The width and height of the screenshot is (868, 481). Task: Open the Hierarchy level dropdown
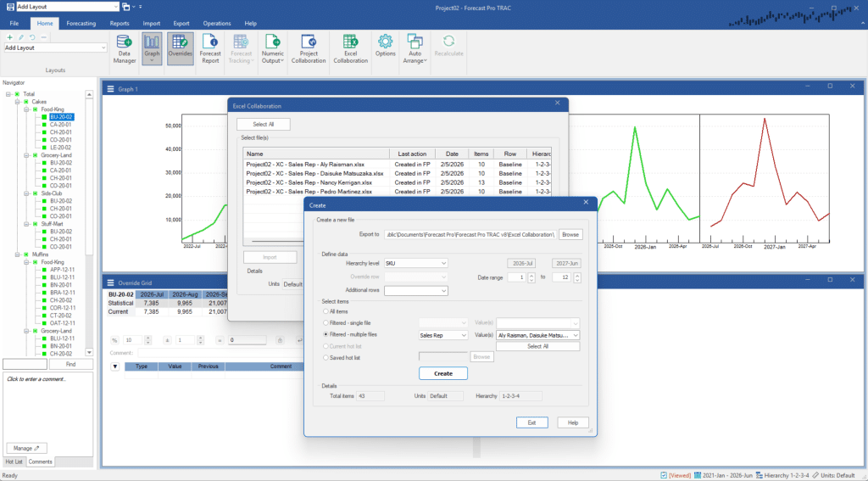pos(415,264)
